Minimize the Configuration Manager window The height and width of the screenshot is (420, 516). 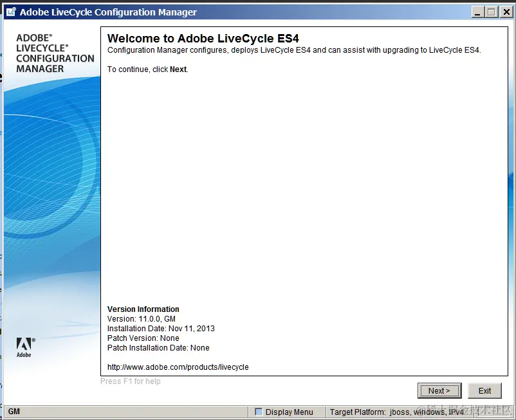(478, 12)
